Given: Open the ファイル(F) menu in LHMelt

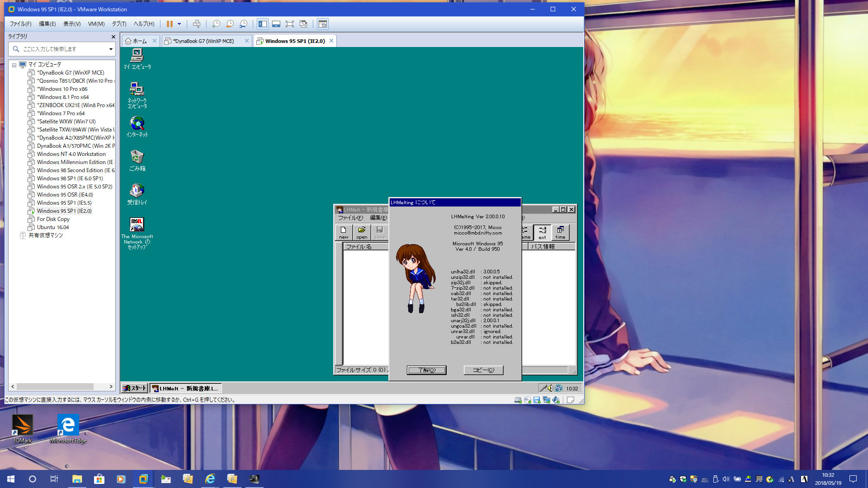Looking at the screenshot, I should (x=351, y=218).
